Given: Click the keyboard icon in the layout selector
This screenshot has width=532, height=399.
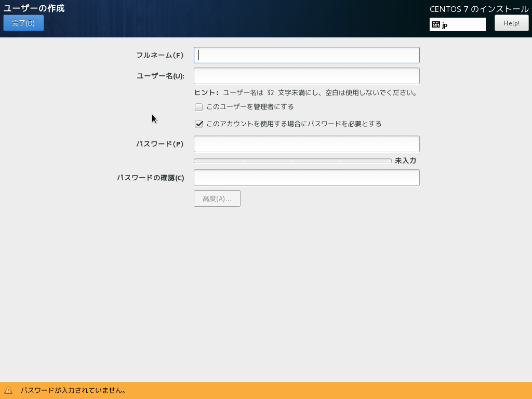Looking at the screenshot, I should 436,24.
